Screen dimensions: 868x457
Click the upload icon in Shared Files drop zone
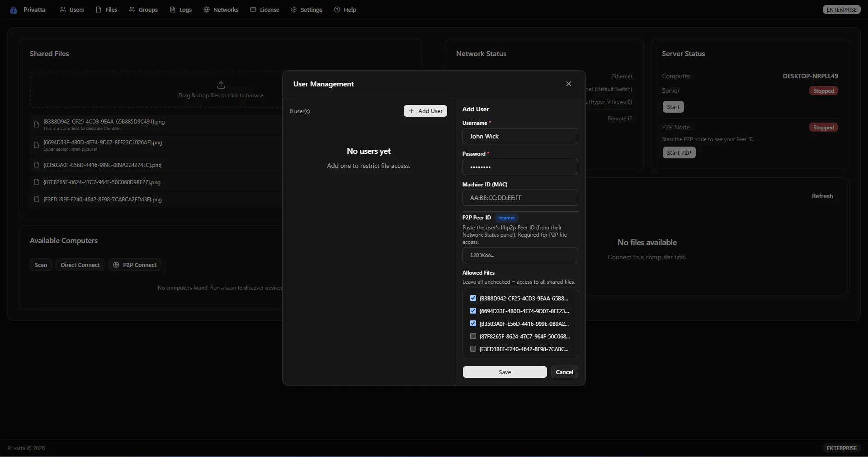221,85
